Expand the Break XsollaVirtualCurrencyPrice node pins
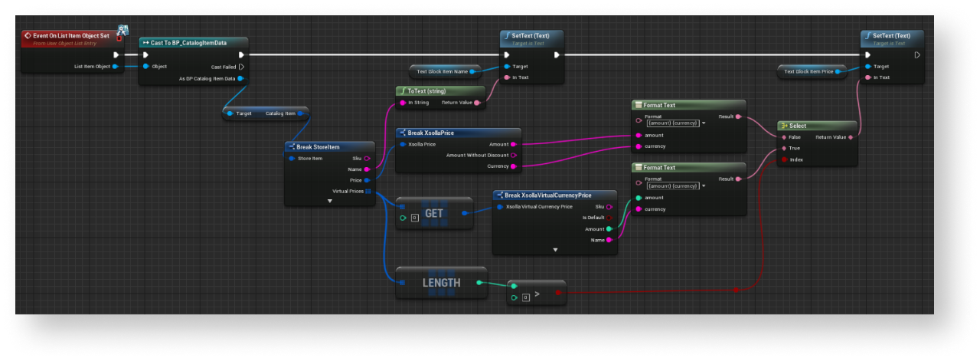Viewport: 980px width, 361px height. click(554, 249)
